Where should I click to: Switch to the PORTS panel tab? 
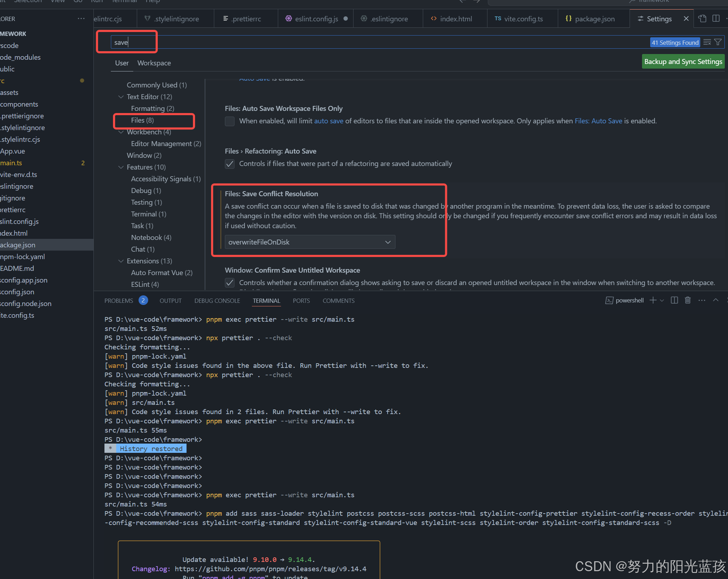[301, 300]
